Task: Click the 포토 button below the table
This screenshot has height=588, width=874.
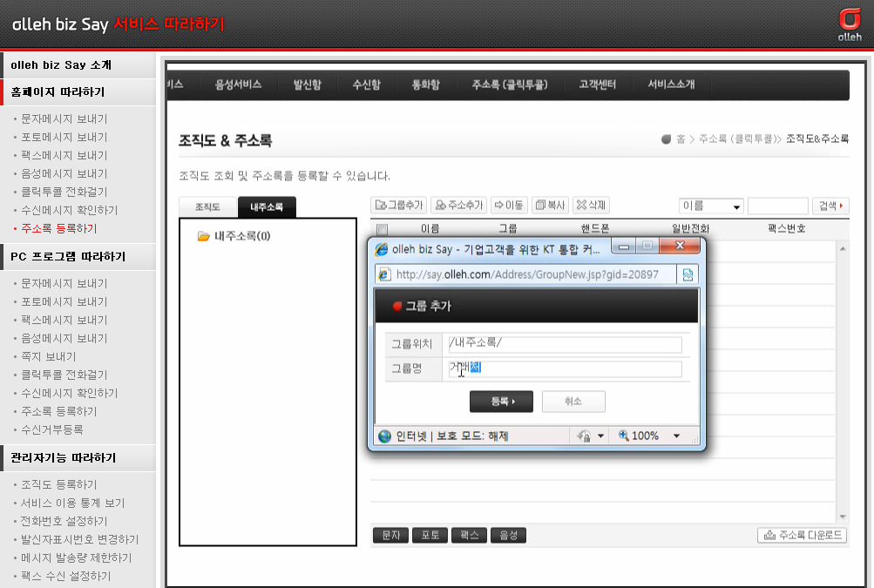Action: [430, 536]
